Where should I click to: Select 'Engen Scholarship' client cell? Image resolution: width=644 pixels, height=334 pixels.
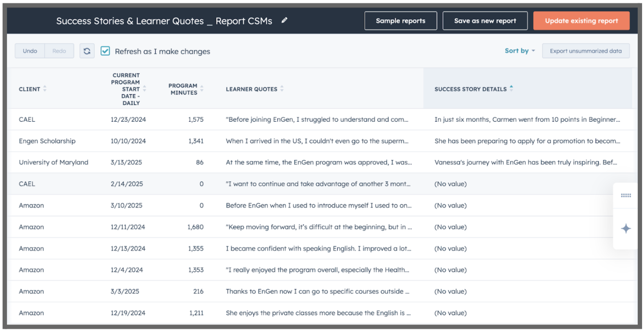click(x=47, y=141)
